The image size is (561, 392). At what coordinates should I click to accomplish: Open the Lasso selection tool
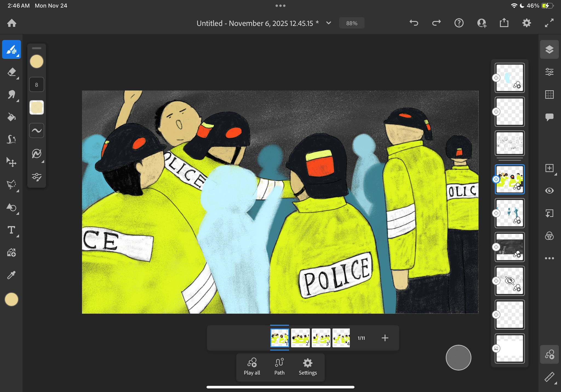12,185
